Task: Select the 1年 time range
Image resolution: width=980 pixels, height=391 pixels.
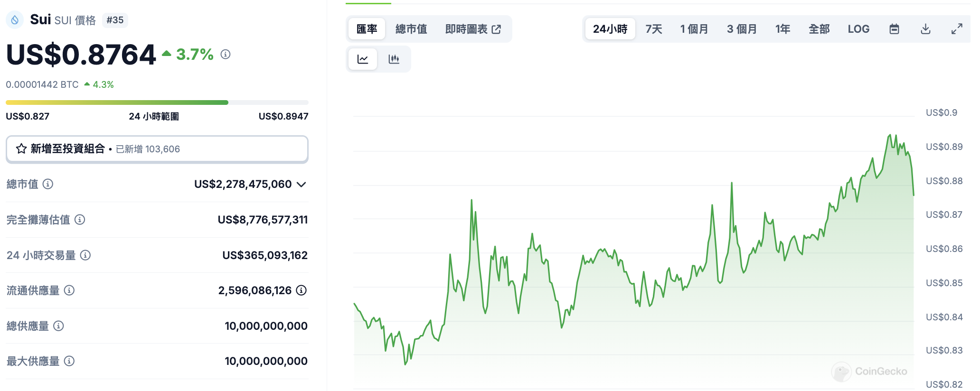Action: click(783, 29)
